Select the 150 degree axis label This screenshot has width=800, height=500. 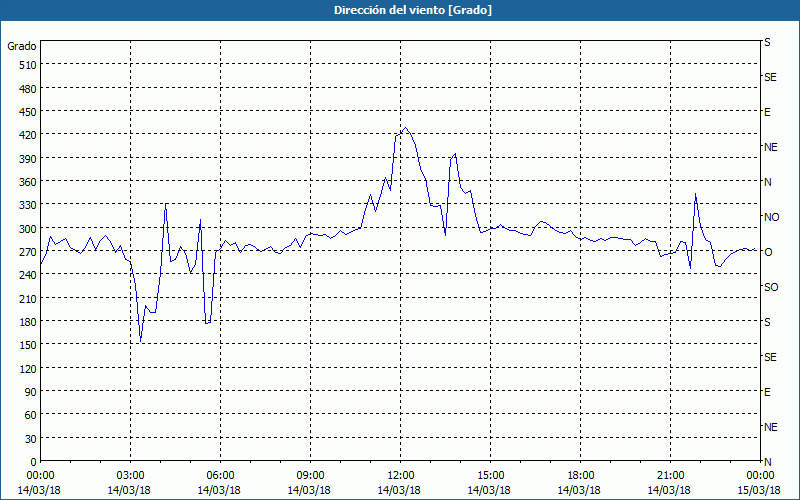28,345
